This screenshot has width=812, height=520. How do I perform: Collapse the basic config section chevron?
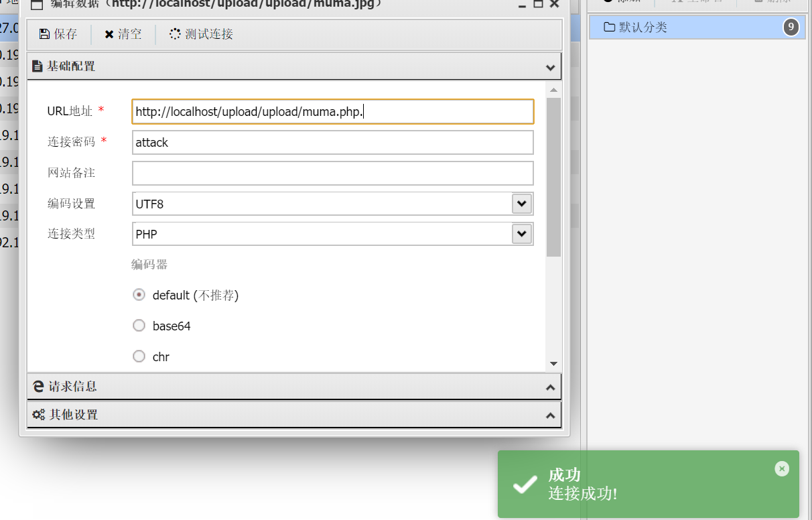tap(550, 67)
